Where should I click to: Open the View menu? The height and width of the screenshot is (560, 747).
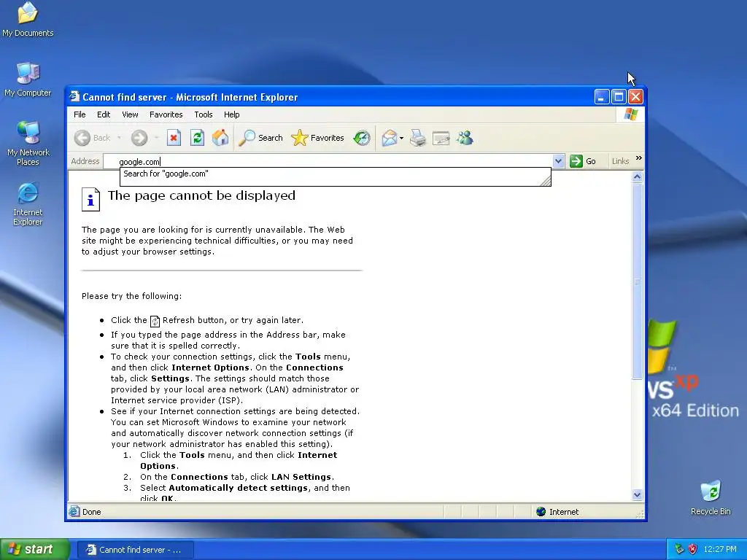(130, 114)
